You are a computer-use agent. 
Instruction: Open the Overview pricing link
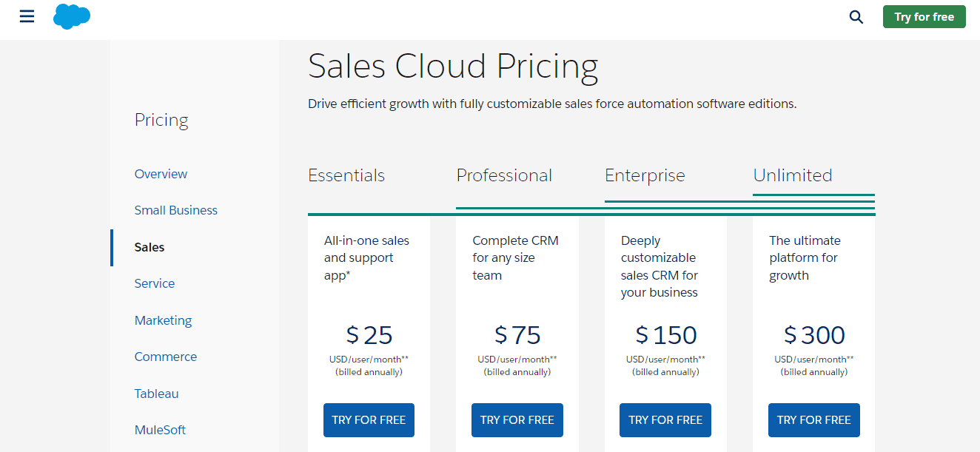161,174
